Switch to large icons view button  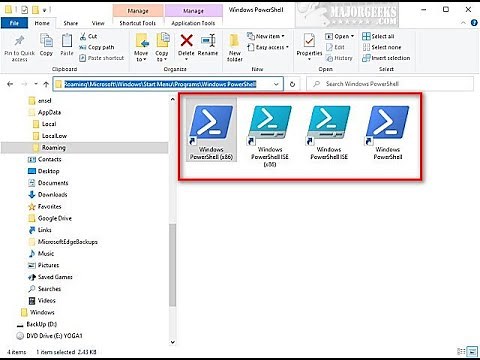pos(472,351)
